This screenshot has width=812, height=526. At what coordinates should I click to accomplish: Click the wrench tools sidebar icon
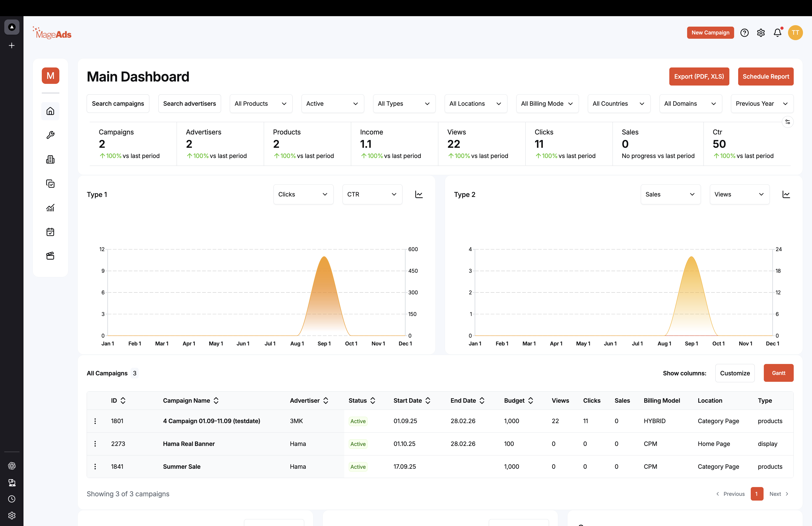(x=50, y=135)
